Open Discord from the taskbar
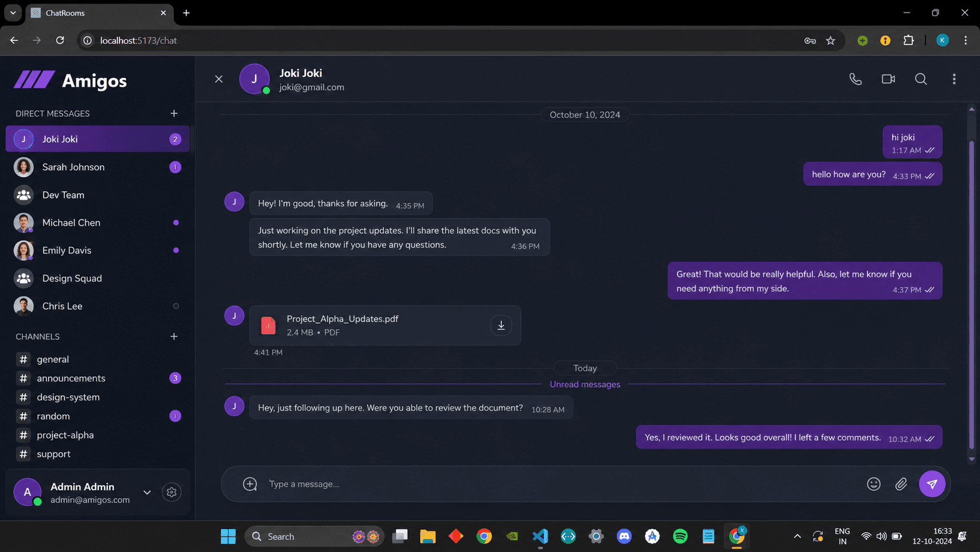The height and width of the screenshot is (552, 980). click(x=624, y=536)
